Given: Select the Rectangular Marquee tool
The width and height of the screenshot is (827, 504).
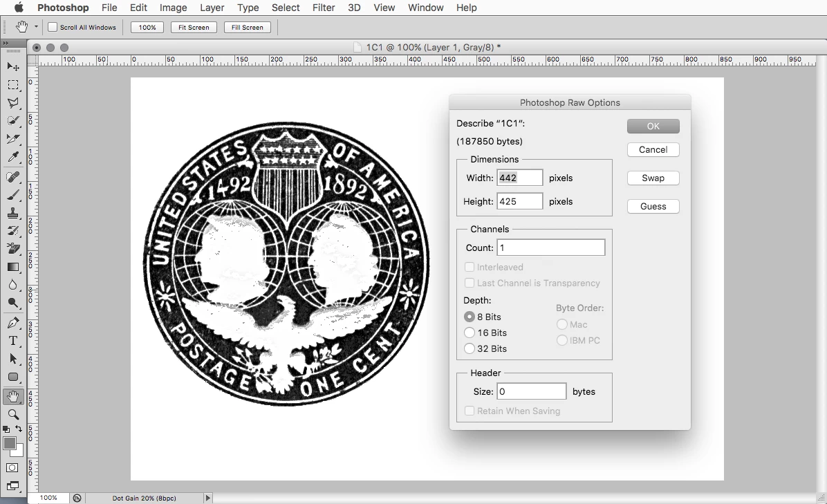Looking at the screenshot, I should tap(13, 85).
